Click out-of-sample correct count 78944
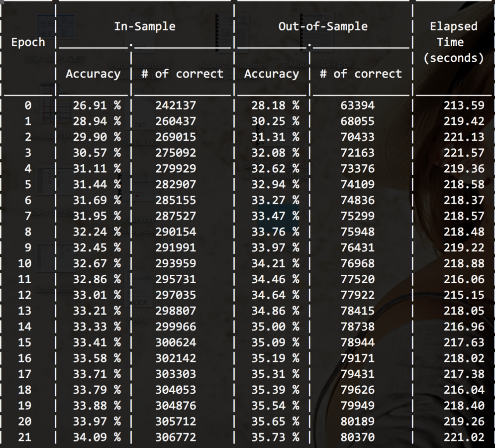This screenshot has width=495, height=448. click(x=358, y=342)
